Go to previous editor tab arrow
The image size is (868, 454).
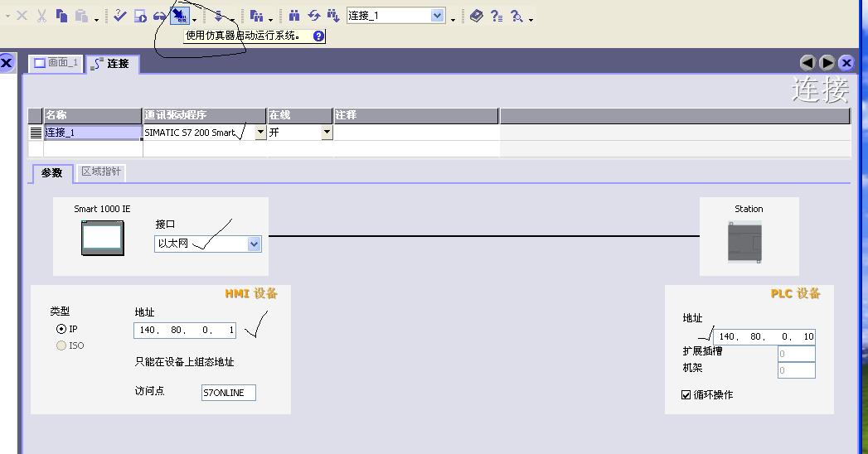(807, 63)
